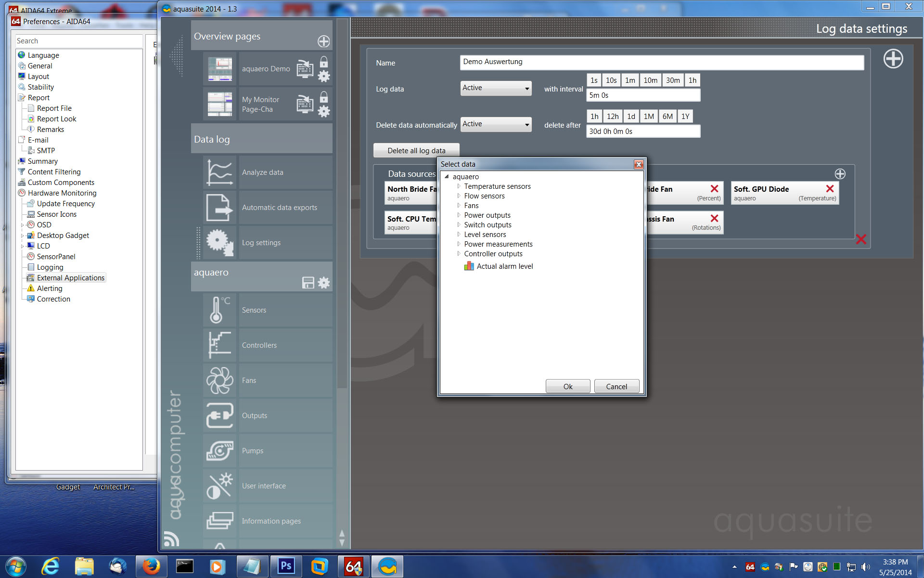Open aquaero Demo page settings gear
The height and width of the screenshot is (578, 924).
[x=324, y=76]
